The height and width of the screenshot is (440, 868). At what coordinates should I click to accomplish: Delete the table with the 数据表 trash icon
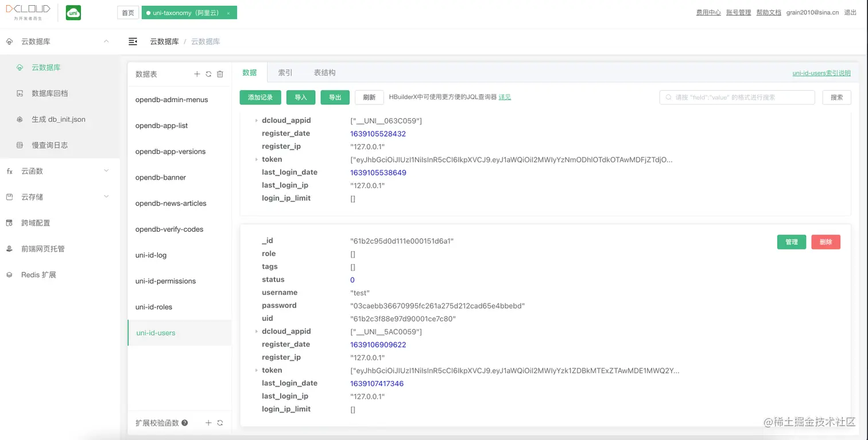[x=220, y=74]
